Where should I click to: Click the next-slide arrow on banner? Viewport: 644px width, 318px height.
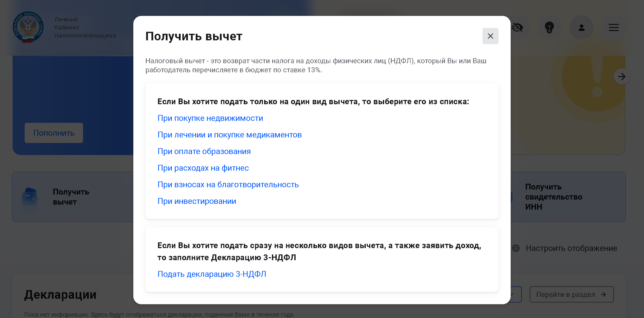click(x=622, y=76)
